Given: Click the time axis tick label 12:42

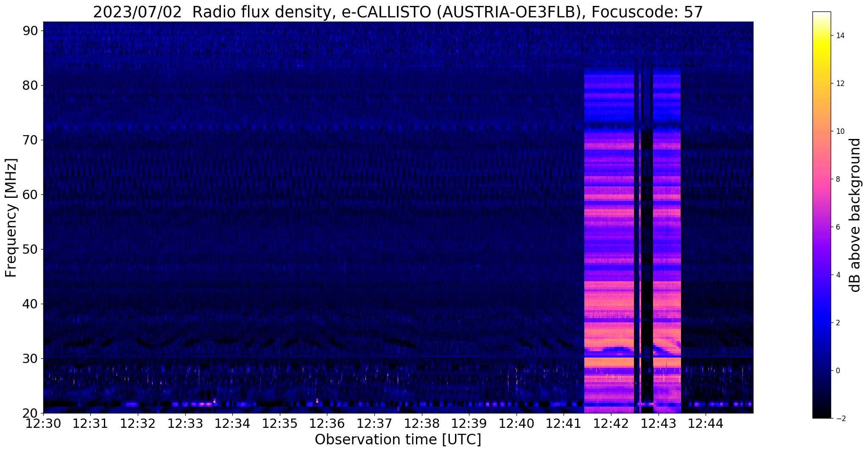Looking at the screenshot, I should click(x=611, y=424).
